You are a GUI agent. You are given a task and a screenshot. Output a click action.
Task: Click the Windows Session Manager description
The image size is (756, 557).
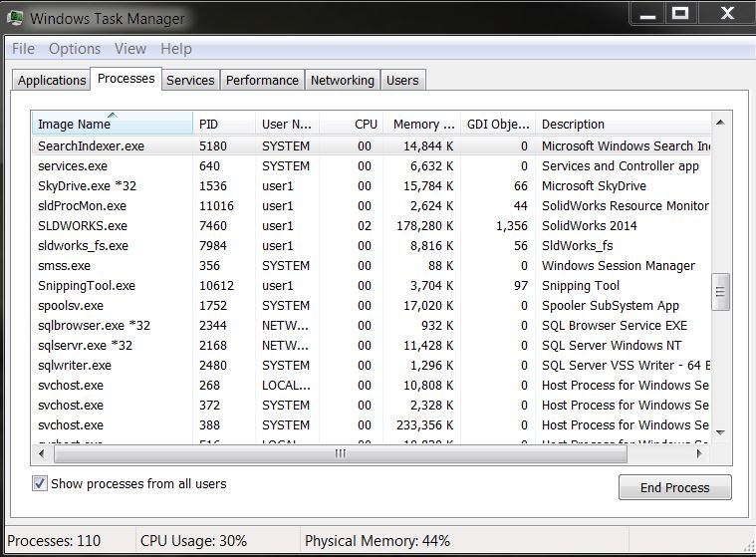tap(619, 266)
